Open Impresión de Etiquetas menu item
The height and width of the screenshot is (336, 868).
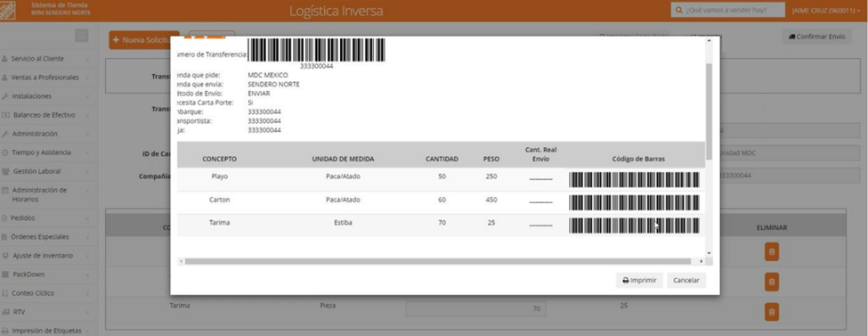click(x=46, y=331)
